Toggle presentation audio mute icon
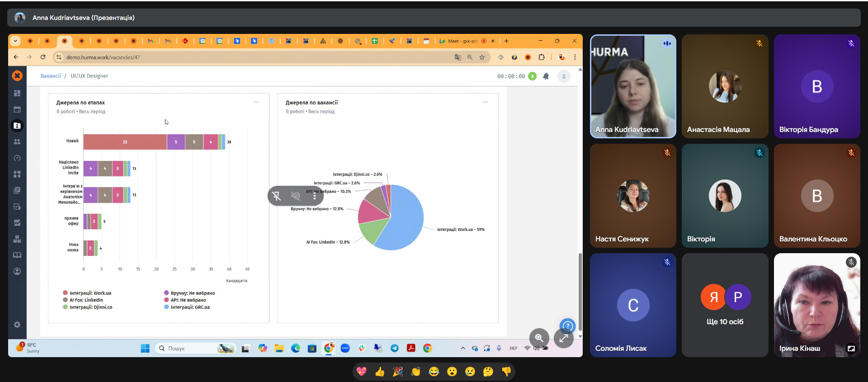Image resolution: width=868 pixels, height=382 pixels. pos(296,196)
